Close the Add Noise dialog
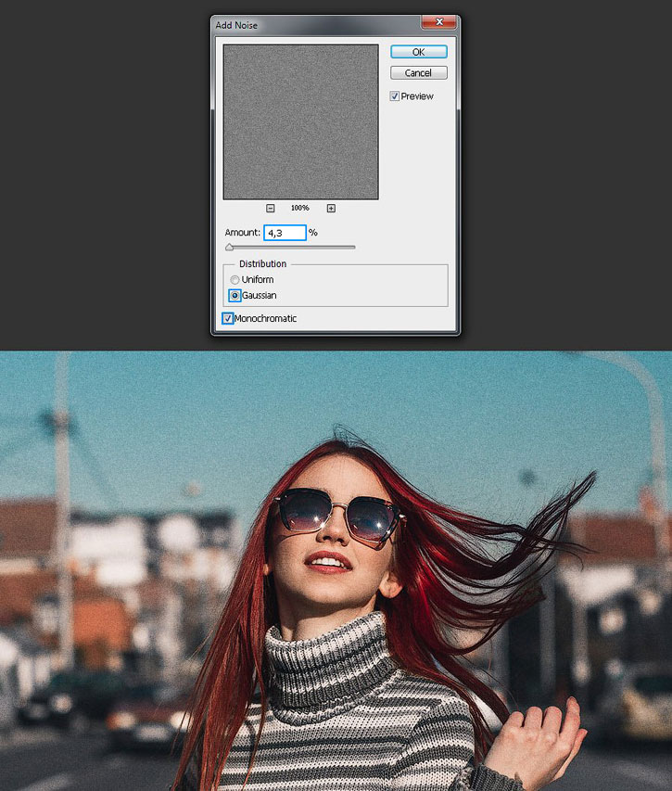 click(x=438, y=21)
